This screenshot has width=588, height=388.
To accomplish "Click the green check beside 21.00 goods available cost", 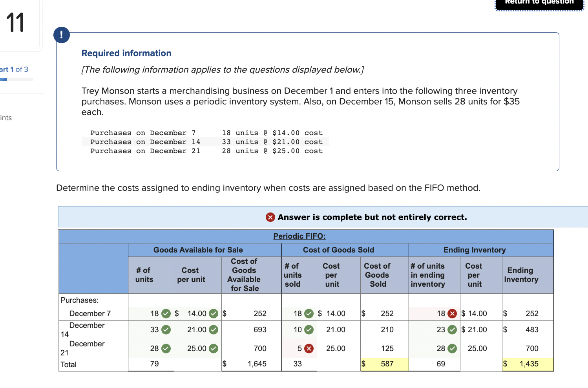I will pos(214,329).
